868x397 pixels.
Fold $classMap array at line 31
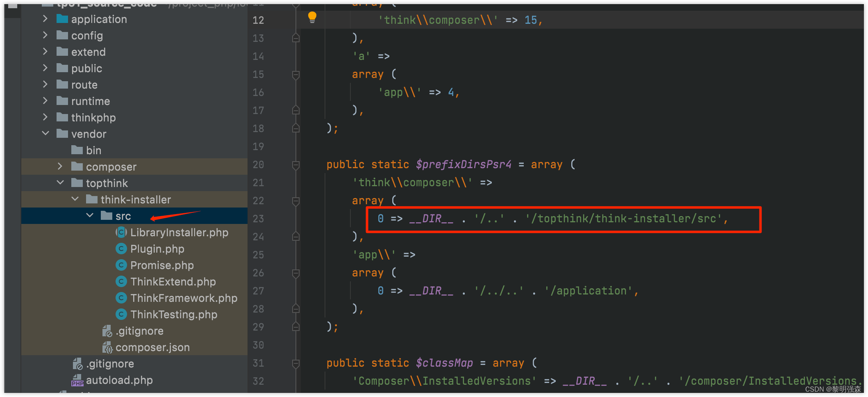pos(295,363)
